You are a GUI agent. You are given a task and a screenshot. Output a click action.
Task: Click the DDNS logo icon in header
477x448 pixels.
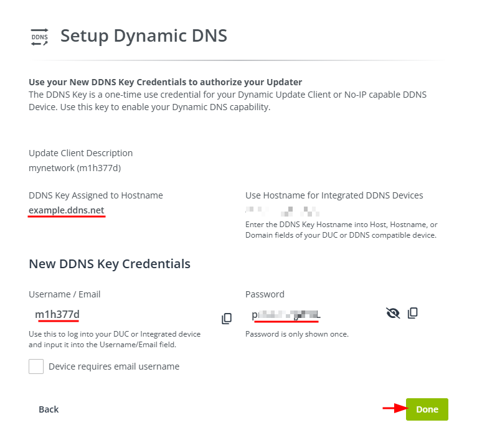pyautogui.click(x=39, y=37)
